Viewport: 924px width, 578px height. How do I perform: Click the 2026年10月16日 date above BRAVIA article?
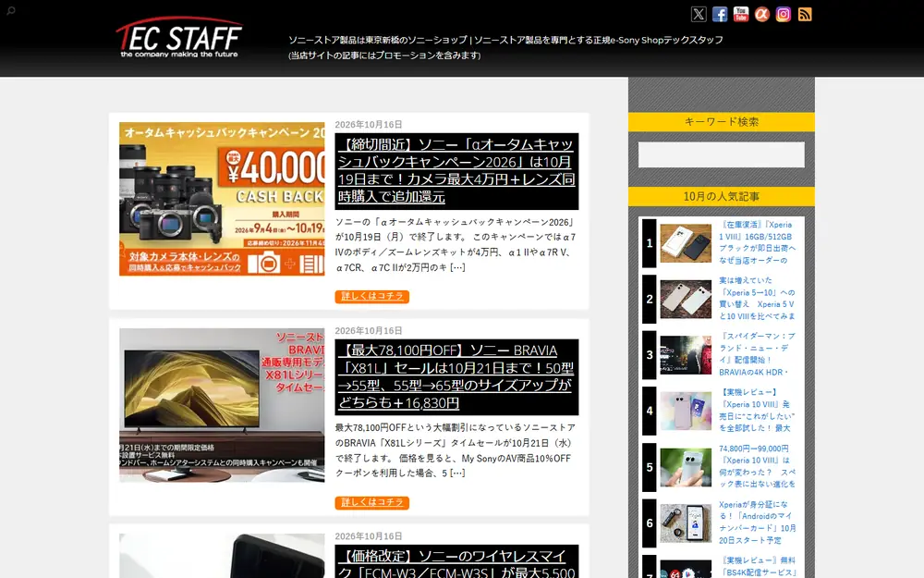(x=369, y=331)
